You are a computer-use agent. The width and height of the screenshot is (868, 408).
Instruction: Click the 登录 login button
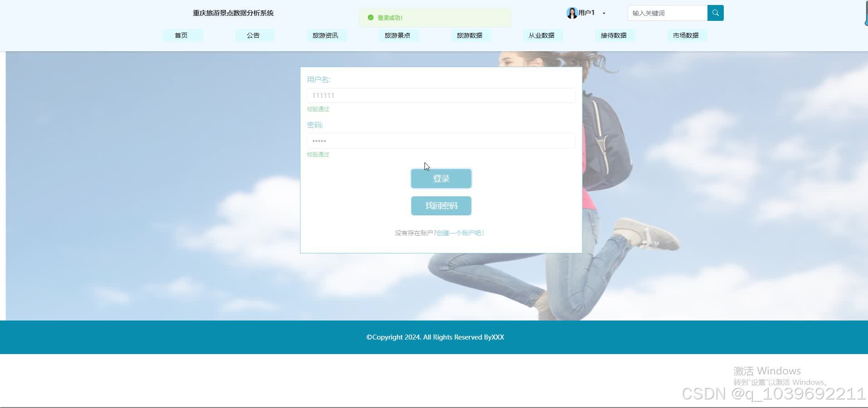tap(440, 178)
